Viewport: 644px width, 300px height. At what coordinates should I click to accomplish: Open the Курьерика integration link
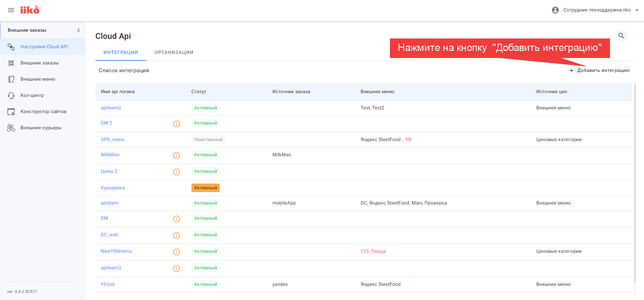click(x=113, y=188)
